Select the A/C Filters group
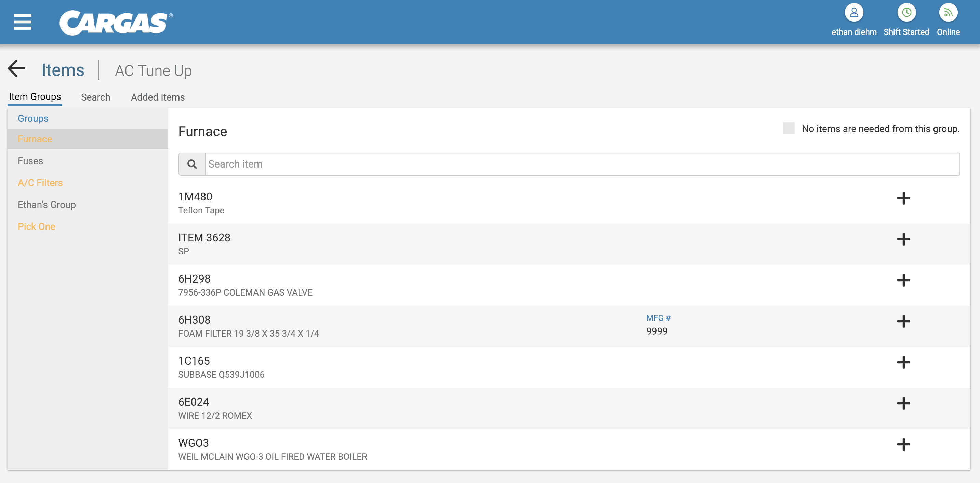This screenshot has height=483, width=980. click(x=40, y=183)
